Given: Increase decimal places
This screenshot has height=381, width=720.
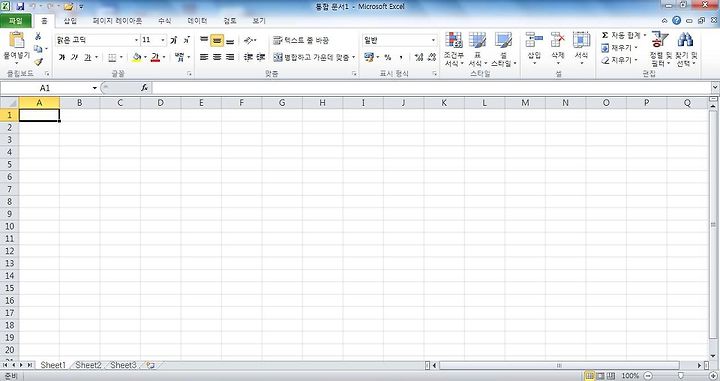Looking at the screenshot, I should tap(419, 57).
